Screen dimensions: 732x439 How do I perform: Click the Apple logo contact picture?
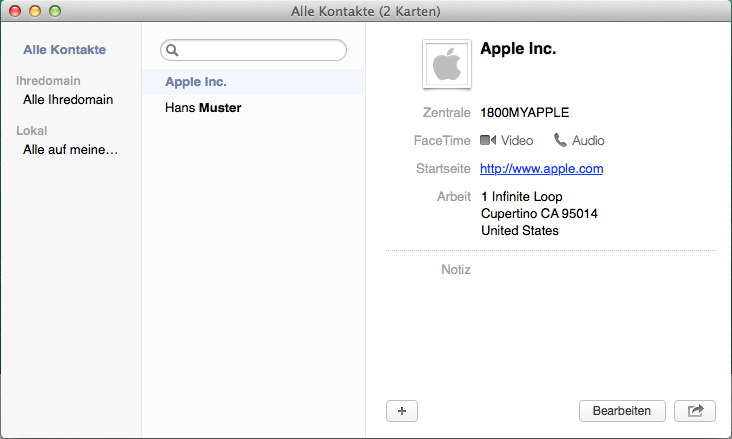coord(447,64)
